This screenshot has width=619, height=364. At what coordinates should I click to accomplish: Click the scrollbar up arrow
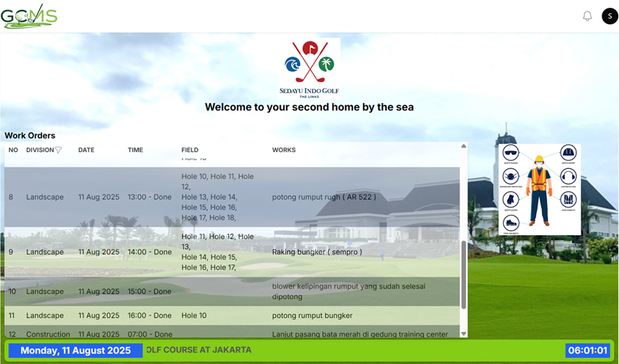[x=463, y=147]
